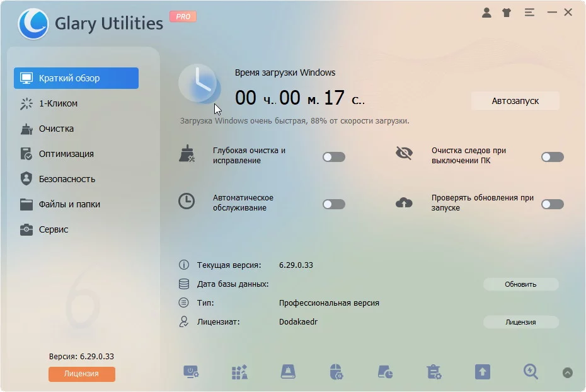Screen dimensions: 586x392
Task: Click the 6.29.0.33 current version value
Action: pos(296,265)
